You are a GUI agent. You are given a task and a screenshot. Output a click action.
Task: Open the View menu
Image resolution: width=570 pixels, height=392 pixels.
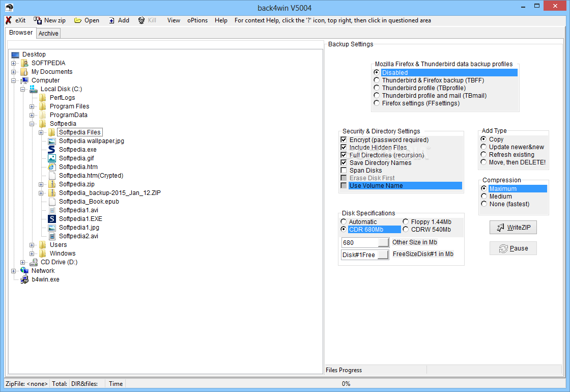coord(174,20)
